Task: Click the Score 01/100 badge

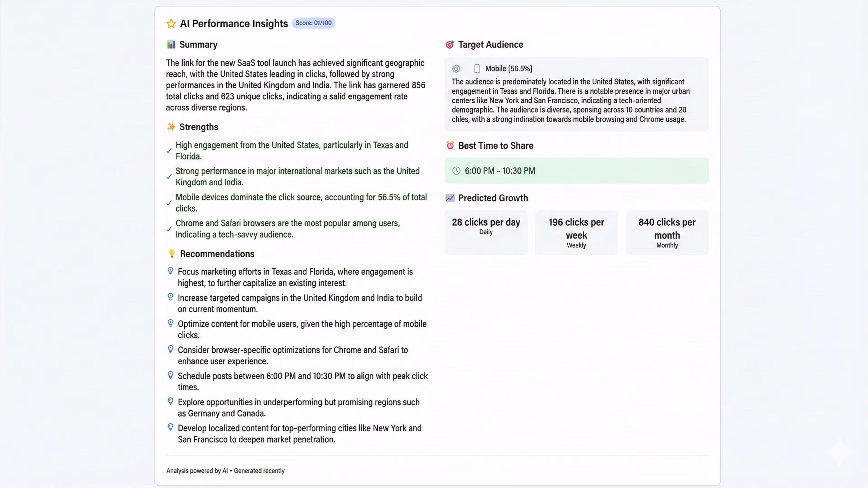Action: click(313, 23)
